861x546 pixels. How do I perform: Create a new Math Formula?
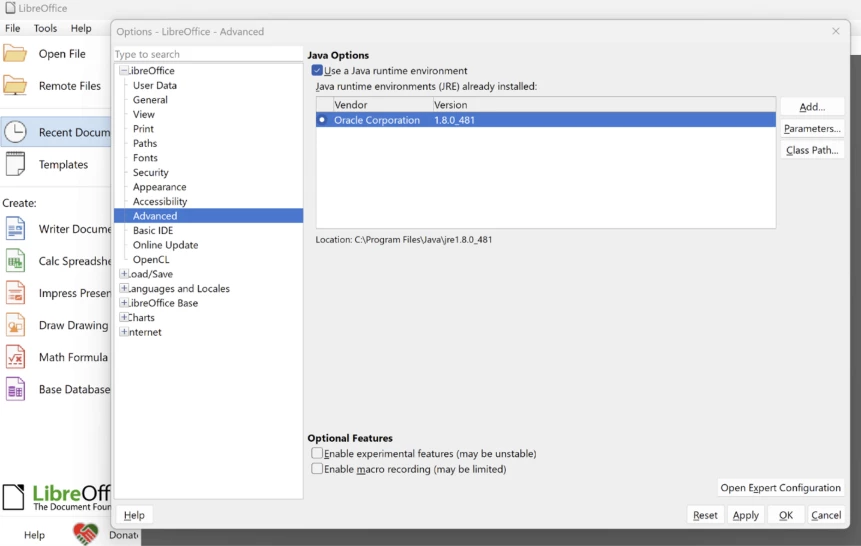click(x=57, y=357)
